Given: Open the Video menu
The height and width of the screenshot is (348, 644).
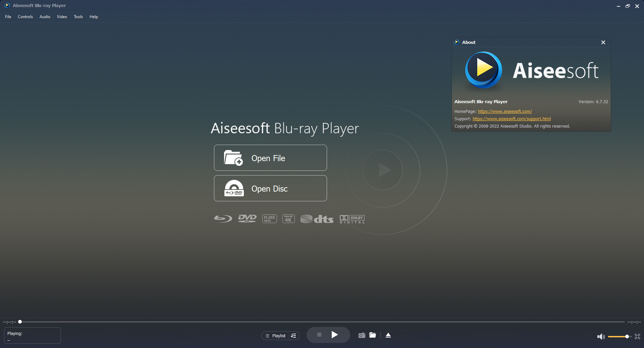Looking at the screenshot, I should (x=62, y=17).
